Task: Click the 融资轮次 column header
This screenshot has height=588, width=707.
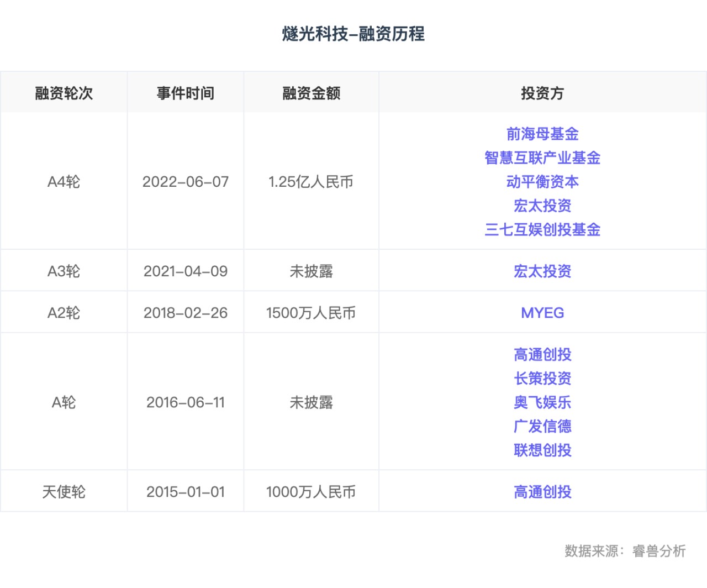Action: 64,93
